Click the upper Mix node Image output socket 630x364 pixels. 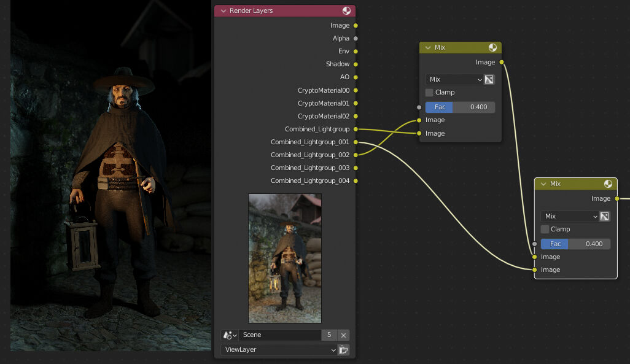click(x=502, y=62)
